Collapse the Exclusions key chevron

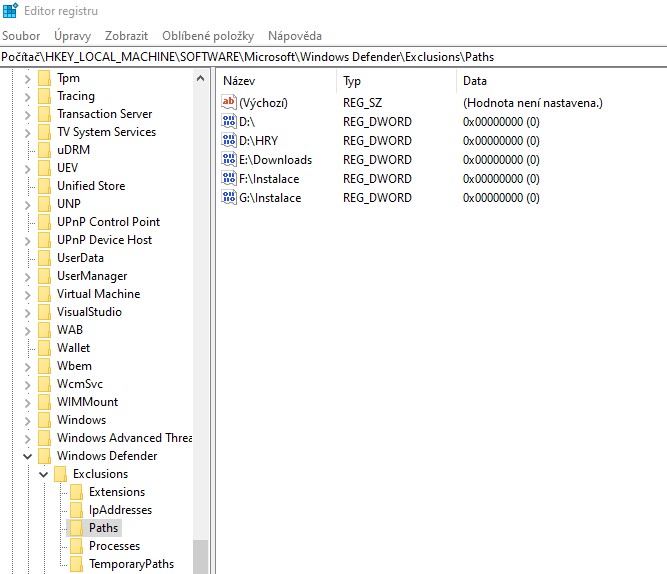pos(43,474)
